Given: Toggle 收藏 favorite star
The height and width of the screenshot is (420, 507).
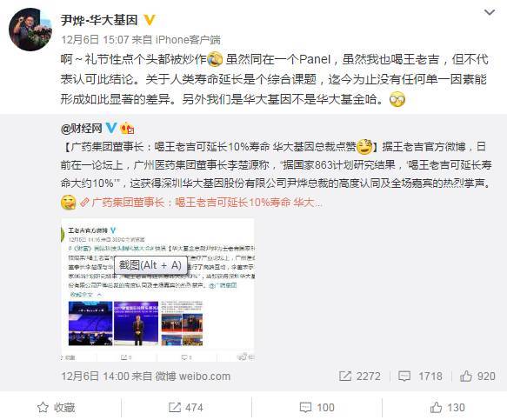Looking at the screenshot, I should [x=56, y=407].
